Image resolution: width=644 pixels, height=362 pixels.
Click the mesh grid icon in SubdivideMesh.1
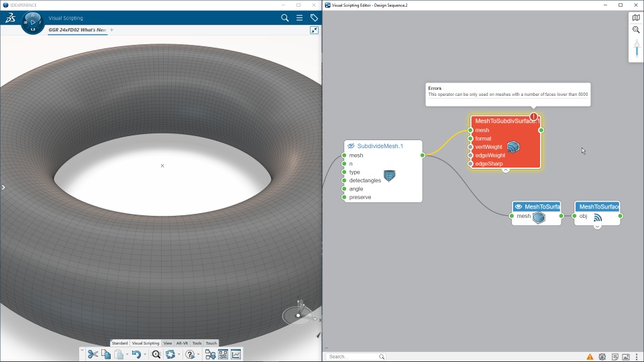tap(389, 176)
